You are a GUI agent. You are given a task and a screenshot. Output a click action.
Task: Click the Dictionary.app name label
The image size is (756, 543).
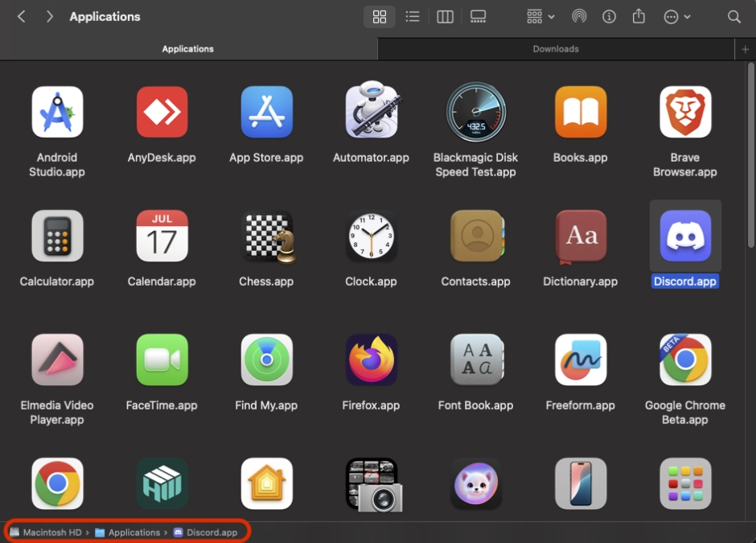[x=580, y=281]
